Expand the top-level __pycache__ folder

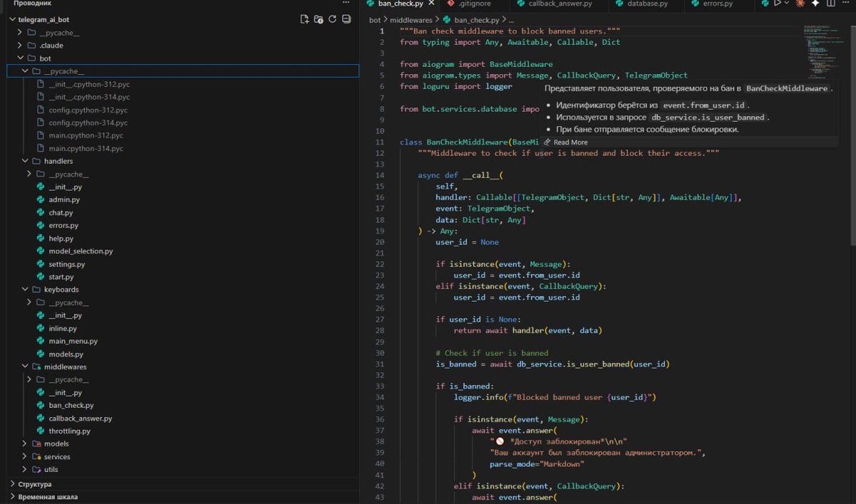point(21,33)
